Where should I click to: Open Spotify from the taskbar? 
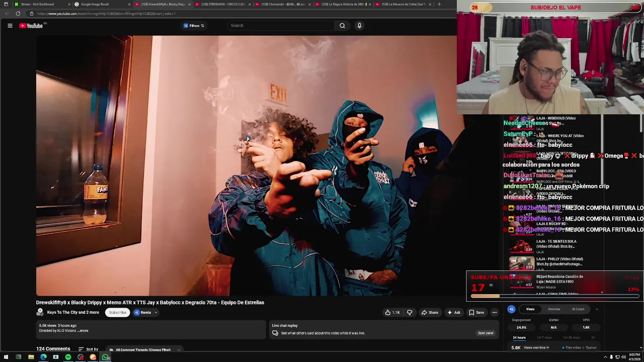pos(68,357)
